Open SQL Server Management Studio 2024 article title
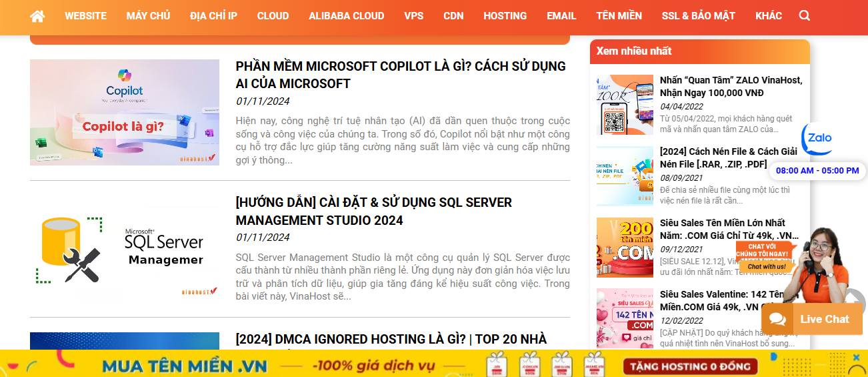Viewport: 868px width, 377px height. (374, 211)
